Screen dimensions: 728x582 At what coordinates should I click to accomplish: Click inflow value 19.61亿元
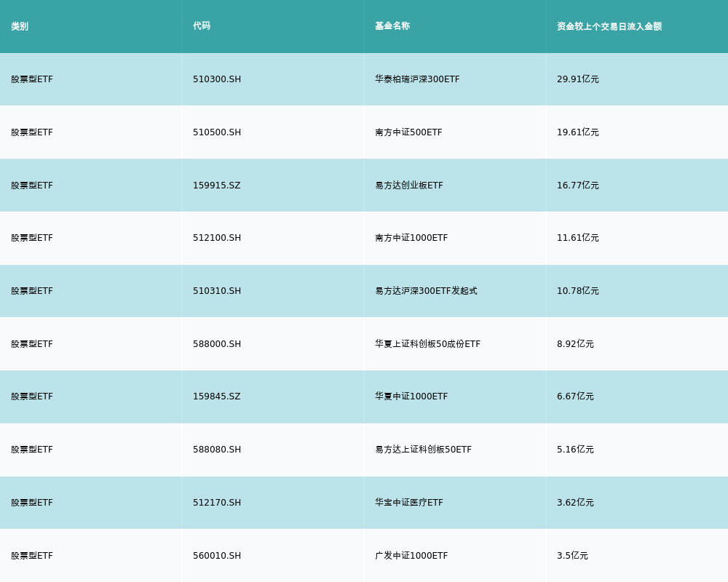(x=578, y=132)
